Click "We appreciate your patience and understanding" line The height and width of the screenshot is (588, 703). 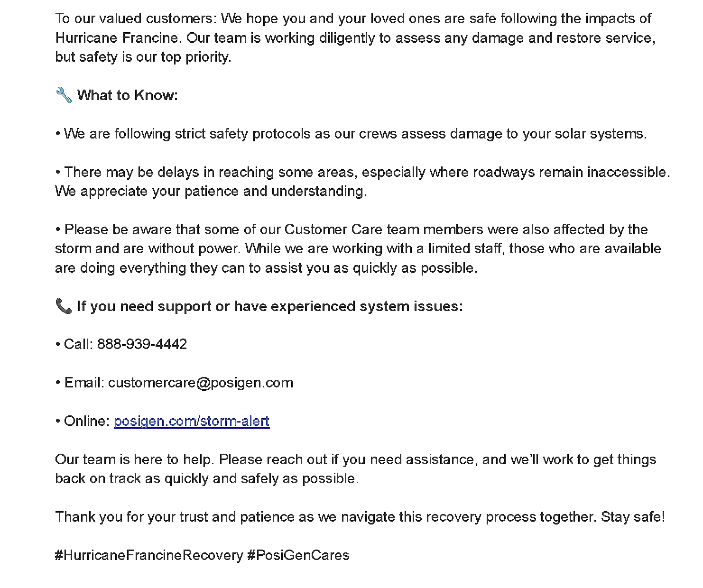(x=211, y=191)
